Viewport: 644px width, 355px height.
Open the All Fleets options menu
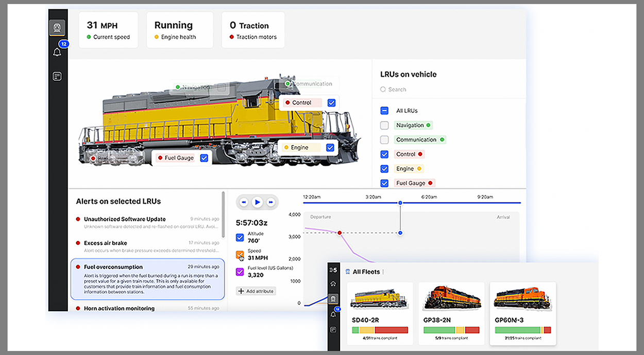pyautogui.click(x=383, y=272)
